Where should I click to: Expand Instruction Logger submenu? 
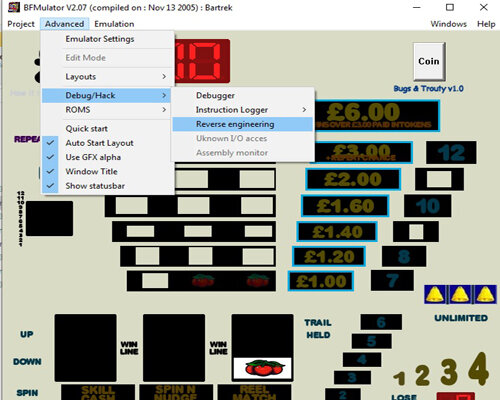pyautogui.click(x=243, y=110)
